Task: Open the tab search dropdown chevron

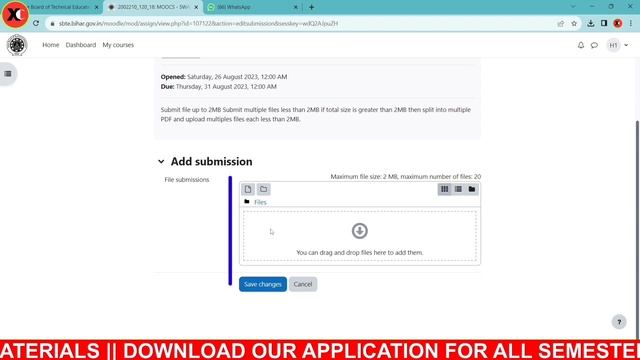Action: point(573,7)
